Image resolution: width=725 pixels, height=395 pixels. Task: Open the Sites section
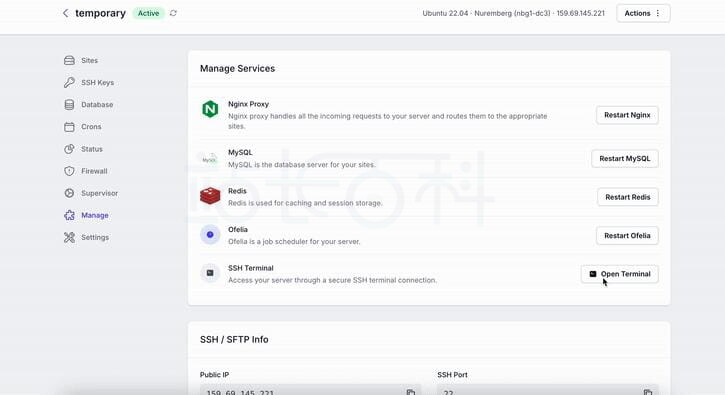pos(89,60)
